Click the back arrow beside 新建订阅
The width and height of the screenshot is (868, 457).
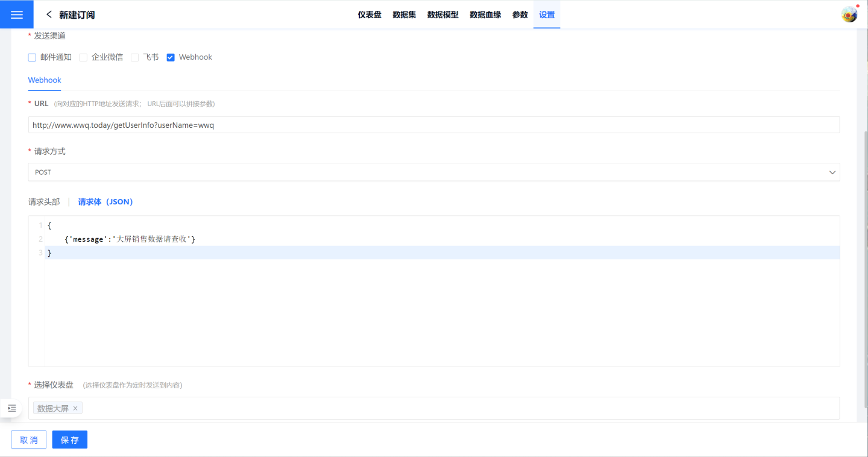click(x=49, y=14)
